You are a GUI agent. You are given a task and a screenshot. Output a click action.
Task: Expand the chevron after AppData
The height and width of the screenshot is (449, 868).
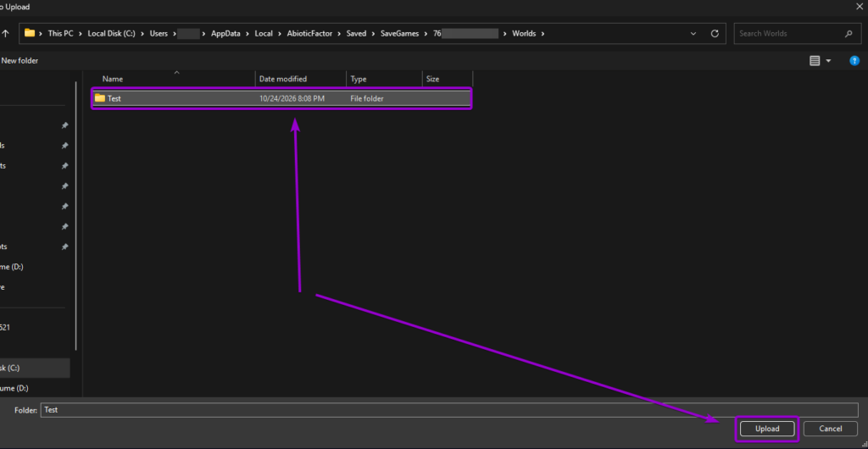pyautogui.click(x=248, y=33)
